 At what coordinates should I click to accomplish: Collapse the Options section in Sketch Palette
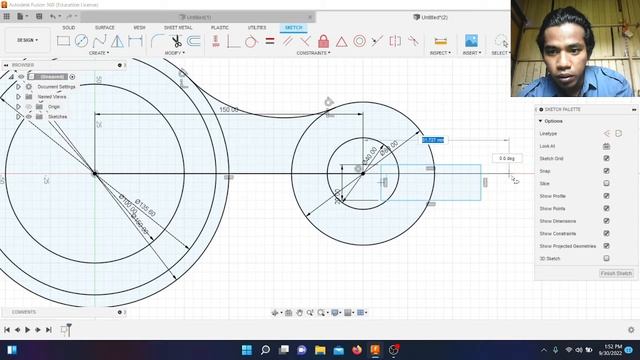[540, 121]
